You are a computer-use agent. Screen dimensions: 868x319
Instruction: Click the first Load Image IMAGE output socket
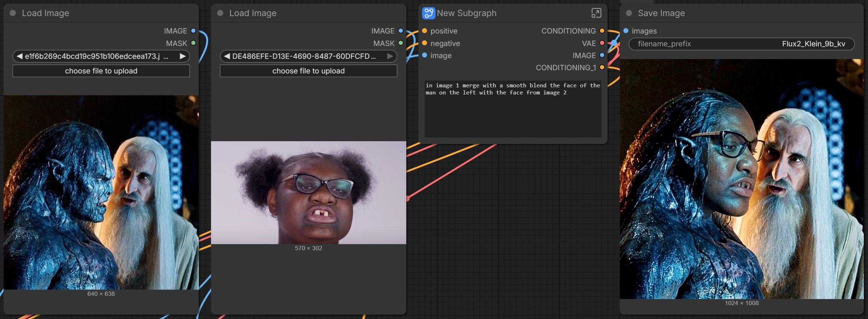(x=193, y=31)
